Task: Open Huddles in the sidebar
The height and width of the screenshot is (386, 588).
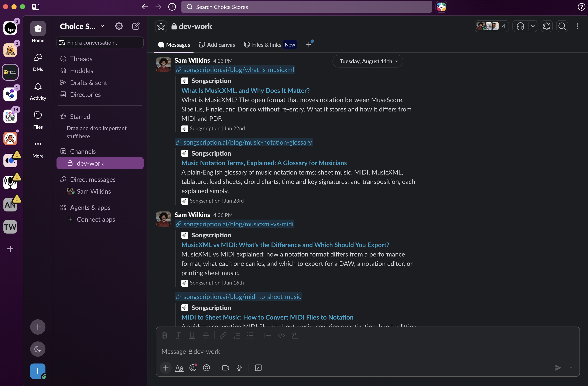Action: coord(100,71)
